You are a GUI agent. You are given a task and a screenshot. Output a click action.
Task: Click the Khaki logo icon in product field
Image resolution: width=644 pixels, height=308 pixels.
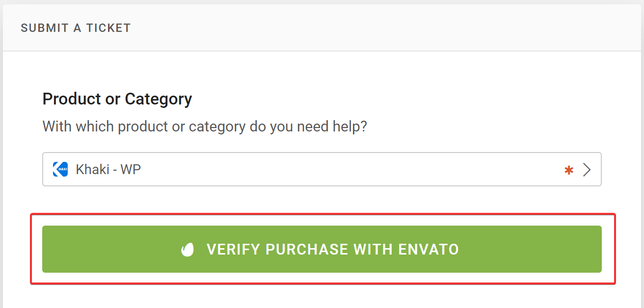tap(60, 170)
